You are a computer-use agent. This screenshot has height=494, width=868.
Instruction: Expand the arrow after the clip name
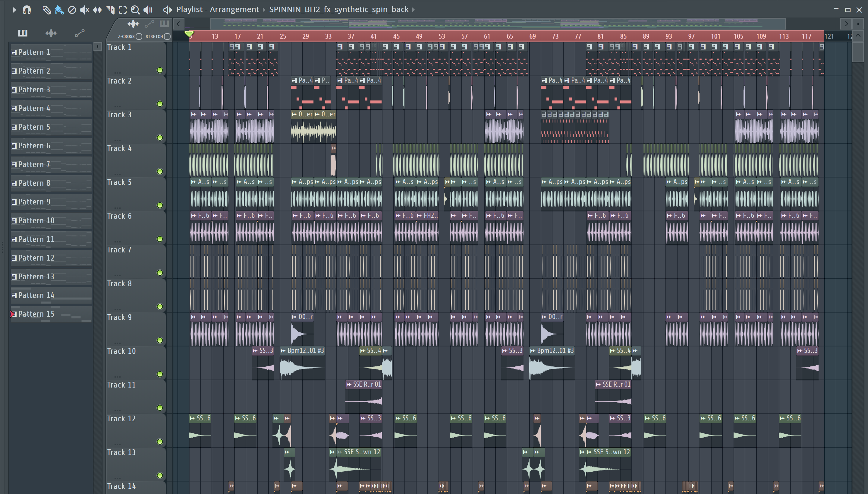click(x=413, y=10)
